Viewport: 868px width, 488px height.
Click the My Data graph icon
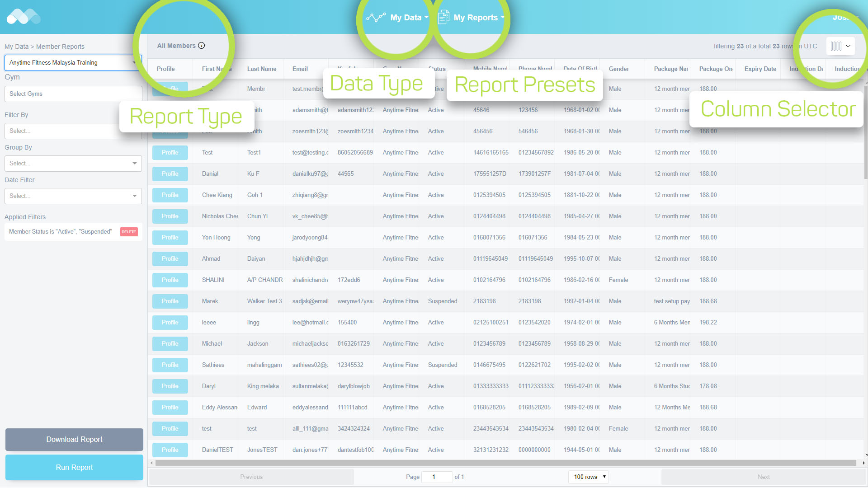(x=376, y=17)
